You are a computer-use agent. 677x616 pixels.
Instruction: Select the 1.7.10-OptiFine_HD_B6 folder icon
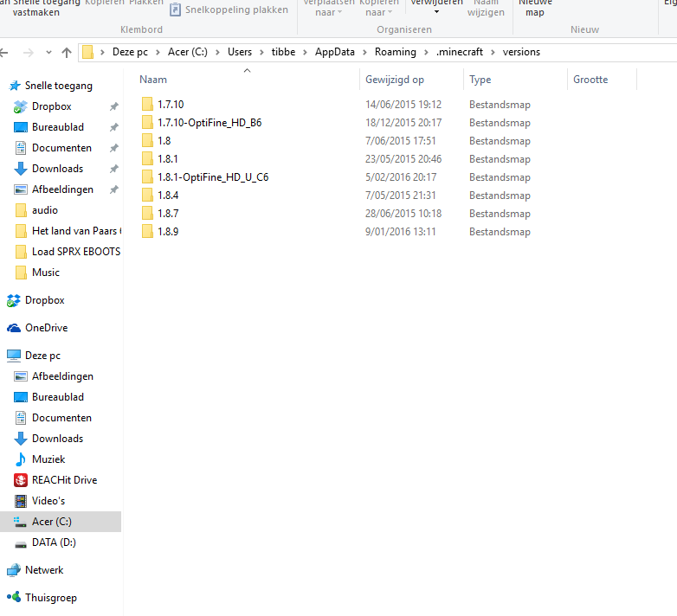pyautogui.click(x=147, y=123)
